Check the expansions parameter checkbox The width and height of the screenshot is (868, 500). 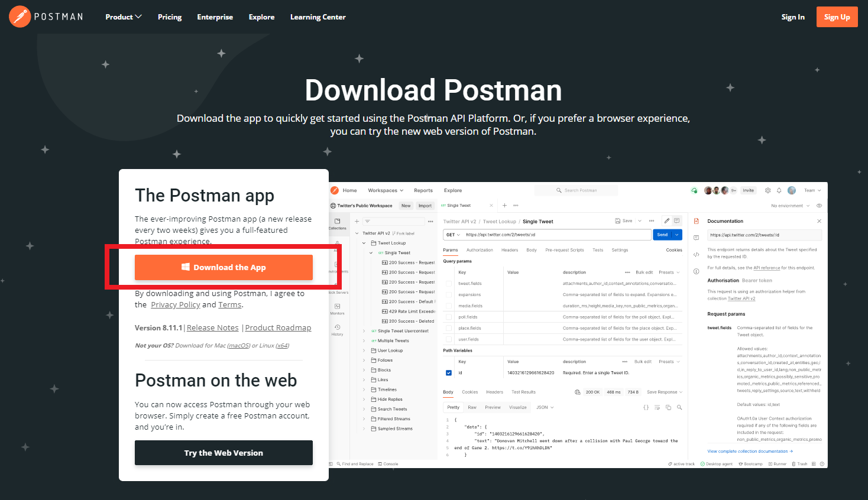pyautogui.click(x=449, y=294)
